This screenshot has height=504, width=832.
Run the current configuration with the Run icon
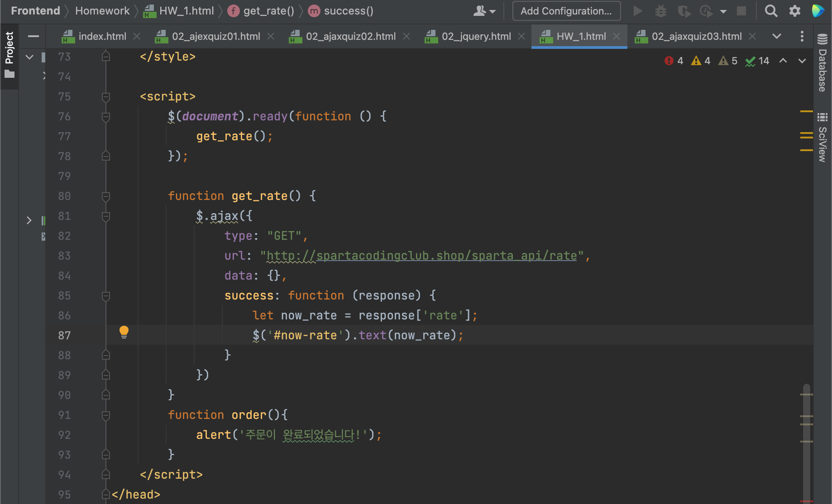point(638,11)
